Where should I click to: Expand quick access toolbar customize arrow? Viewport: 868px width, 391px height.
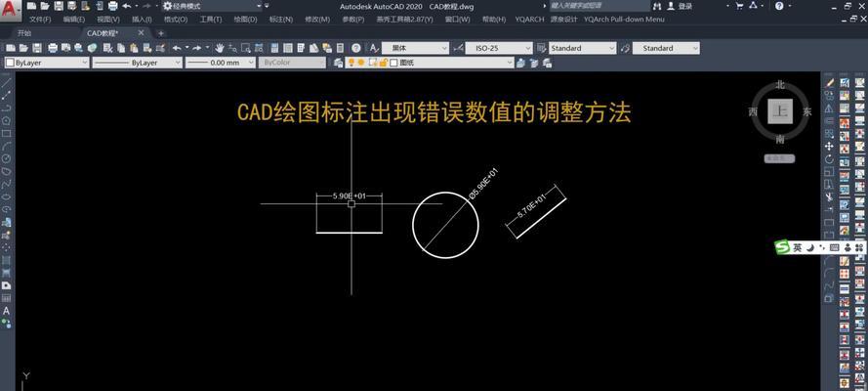tap(267, 6)
